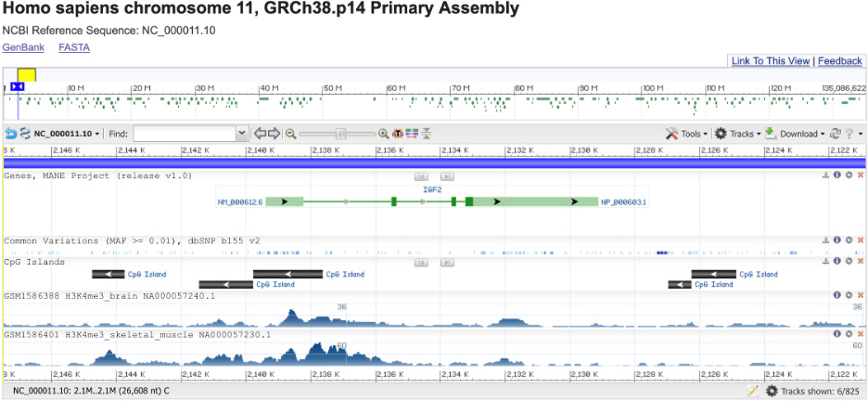Expand the Find box dropdown arrow
The image size is (868, 401).
click(x=242, y=134)
